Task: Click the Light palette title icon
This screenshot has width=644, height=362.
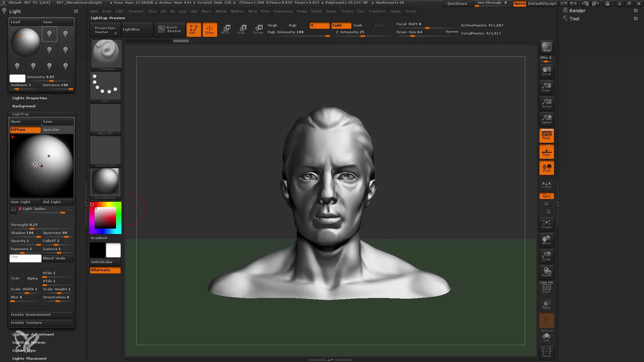Action: point(4,11)
